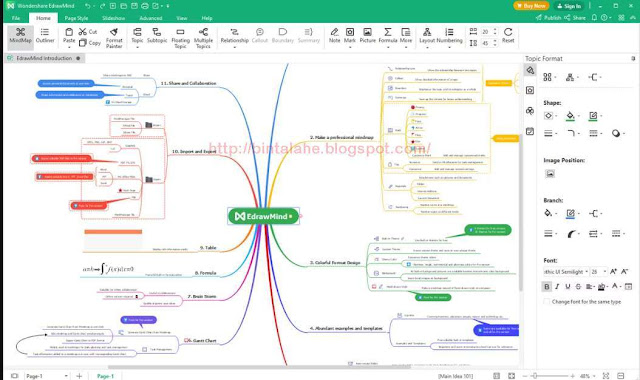Open the task tab in side panel

tap(530, 131)
